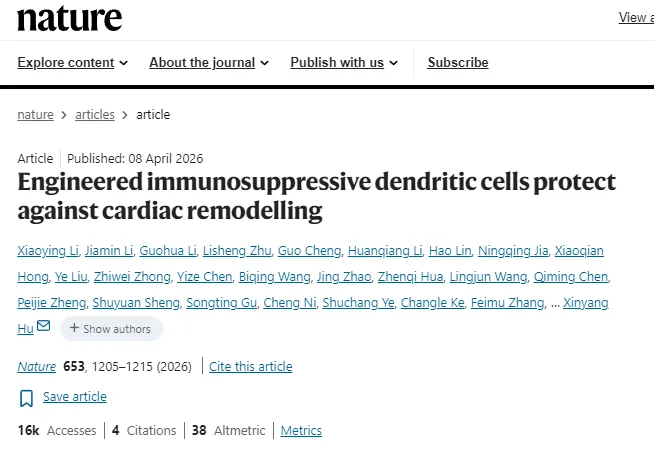Viewport: 654px width, 465px height.
Task: Click the bookmark icon beside Save article
Action: pos(26,398)
